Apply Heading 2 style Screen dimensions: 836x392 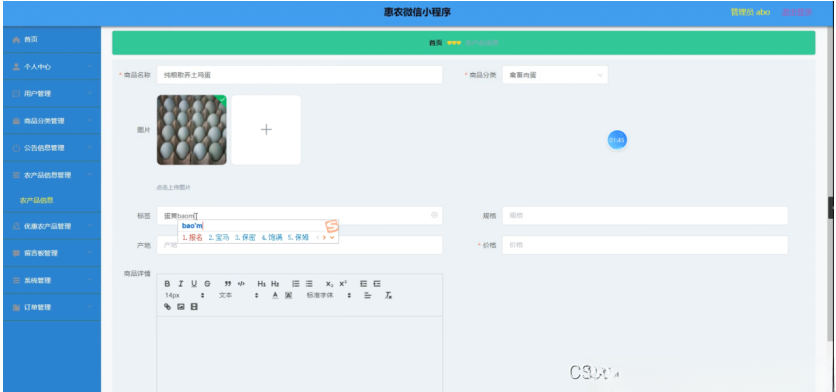pyautogui.click(x=275, y=284)
